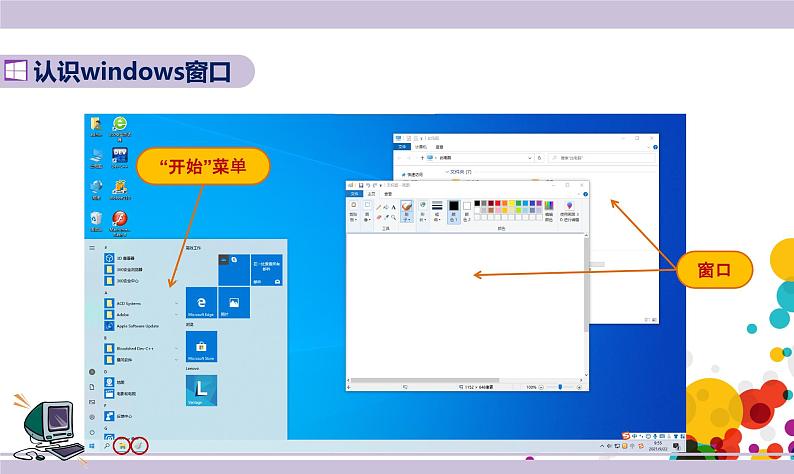Open the Size dropdown in Paint
This screenshot has height=474, width=794.
[x=437, y=211]
